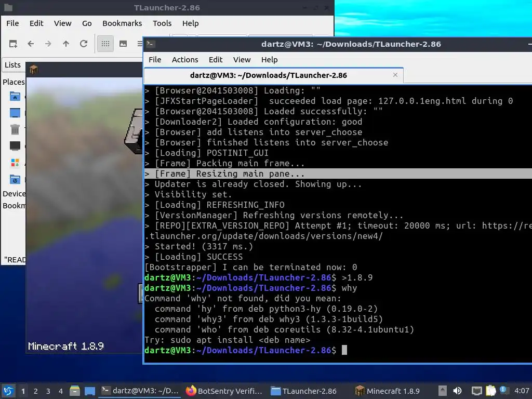The width and height of the screenshot is (532, 399).
Task: Launch file manager from panel quick launch
Action: tap(75, 391)
